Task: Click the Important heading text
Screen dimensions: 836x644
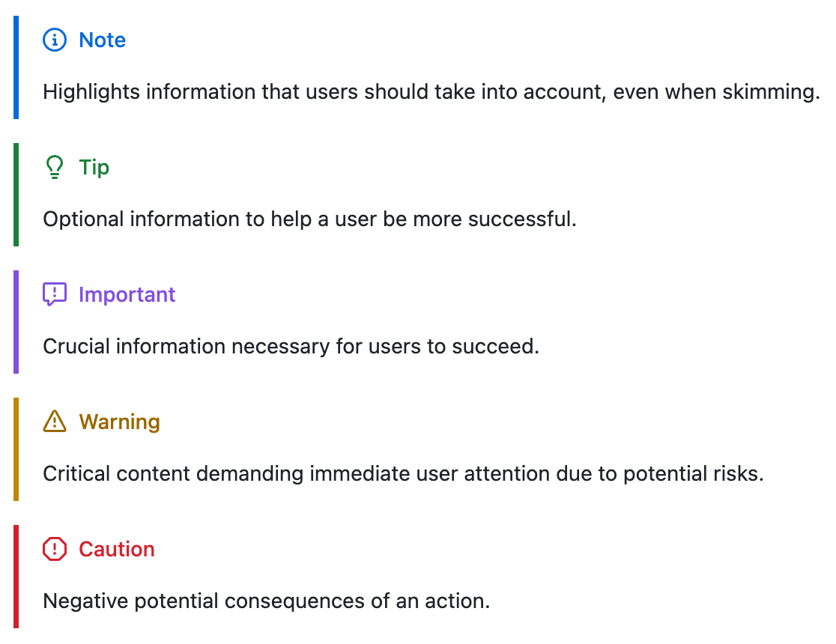Action: pos(127,295)
